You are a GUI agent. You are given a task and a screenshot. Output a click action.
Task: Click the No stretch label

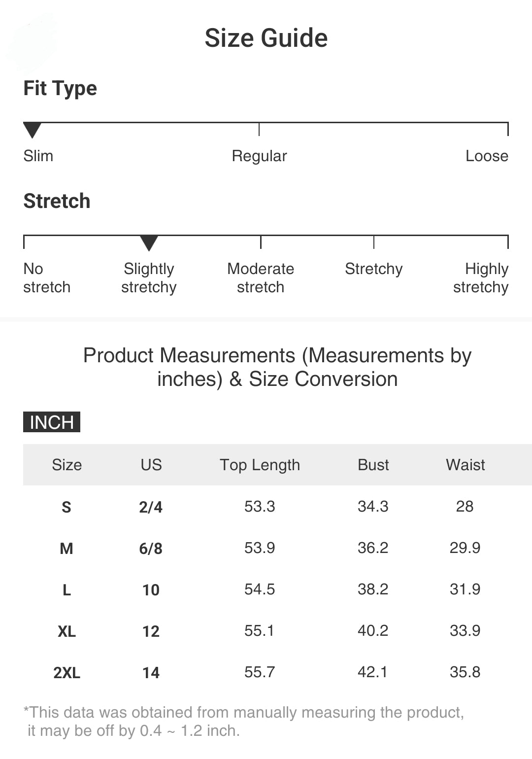click(x=47, y=278)
